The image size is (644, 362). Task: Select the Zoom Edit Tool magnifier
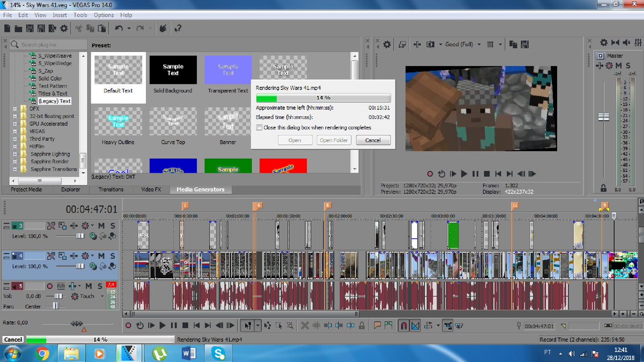tap(289, 326)
